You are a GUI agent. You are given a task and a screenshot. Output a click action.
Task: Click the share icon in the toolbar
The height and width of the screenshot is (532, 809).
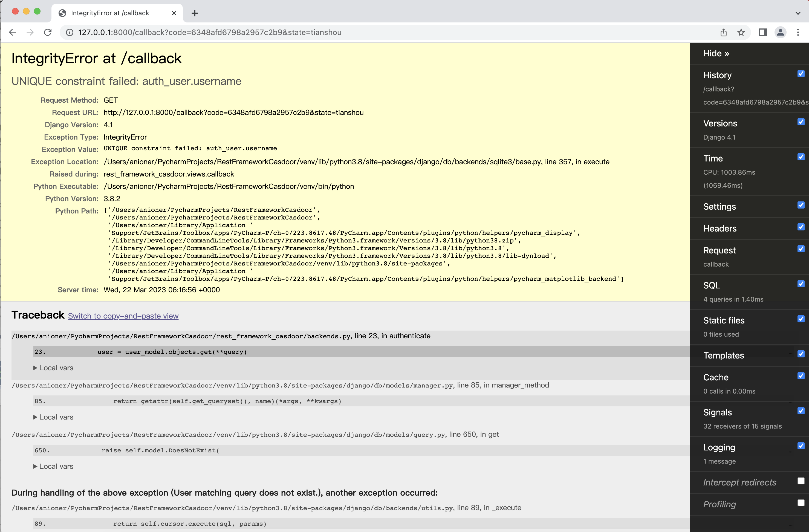[x=724, y=32]
